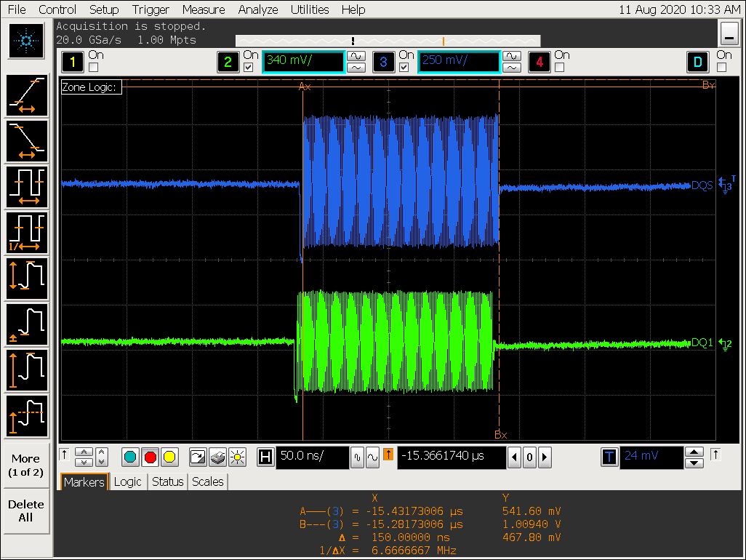The width and height of the screenshot is (746, 560).
Task: Compress horizontal timebase wave button
Action: pyautogui.click(x=358, y=457)
